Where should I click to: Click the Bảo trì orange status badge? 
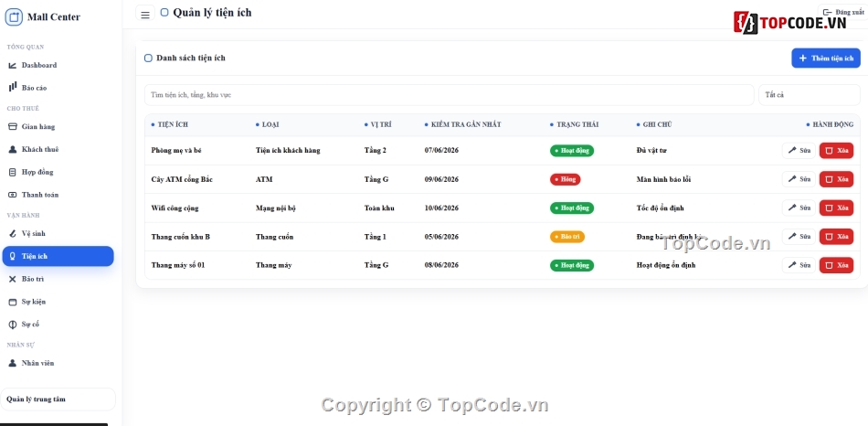[x=566, y=237]
